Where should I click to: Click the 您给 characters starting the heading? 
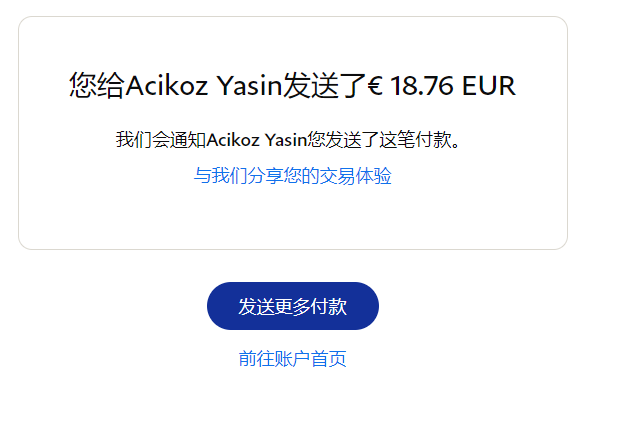(x=97, y=85)
